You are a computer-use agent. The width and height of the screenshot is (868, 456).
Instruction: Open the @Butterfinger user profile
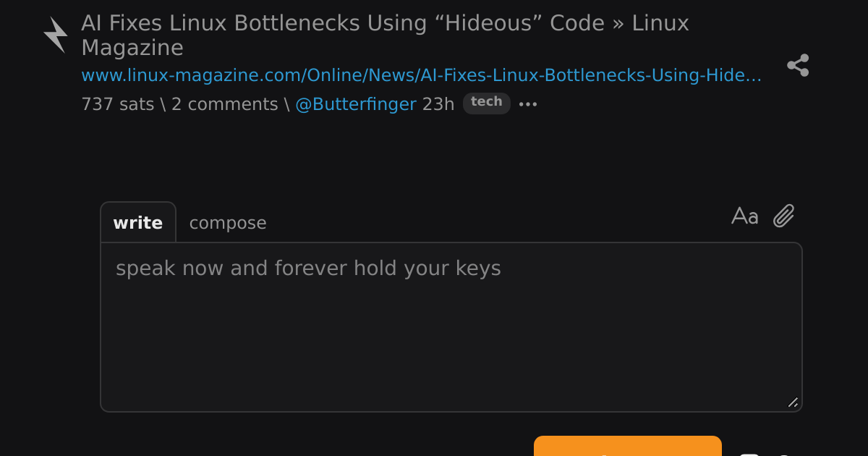[356, 104]
